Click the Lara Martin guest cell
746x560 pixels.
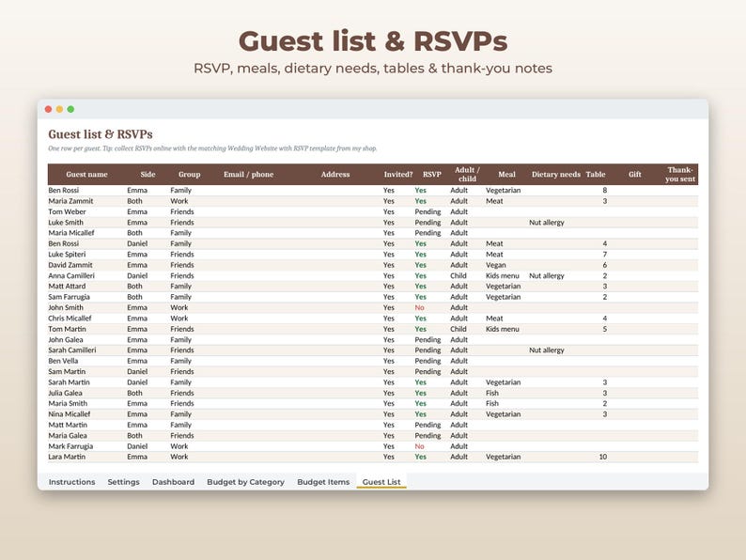pos(67,457)
